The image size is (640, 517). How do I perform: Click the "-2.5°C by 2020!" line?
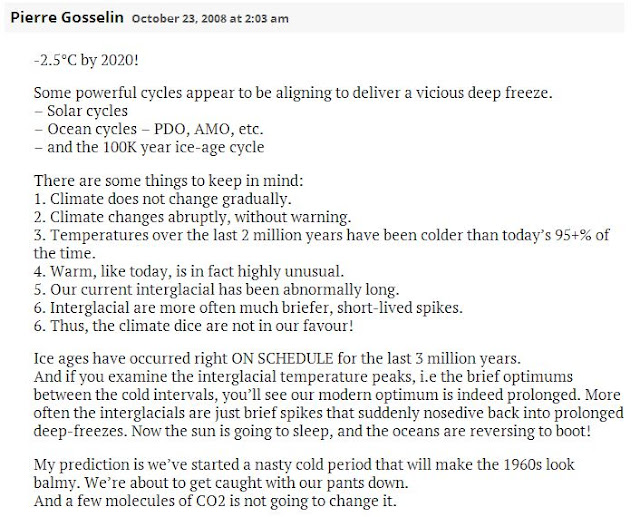pos(86,60)
